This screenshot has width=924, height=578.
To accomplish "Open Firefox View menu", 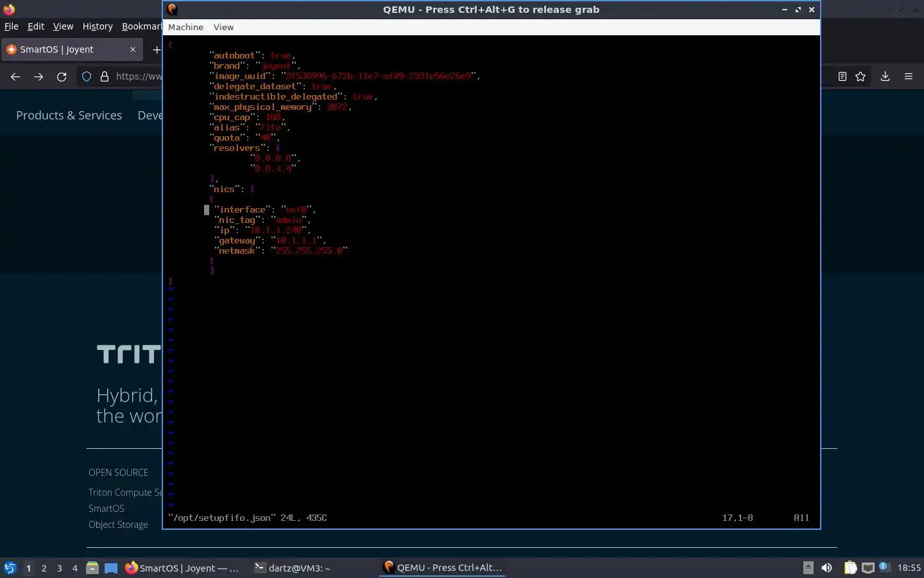I will (63, 26).
